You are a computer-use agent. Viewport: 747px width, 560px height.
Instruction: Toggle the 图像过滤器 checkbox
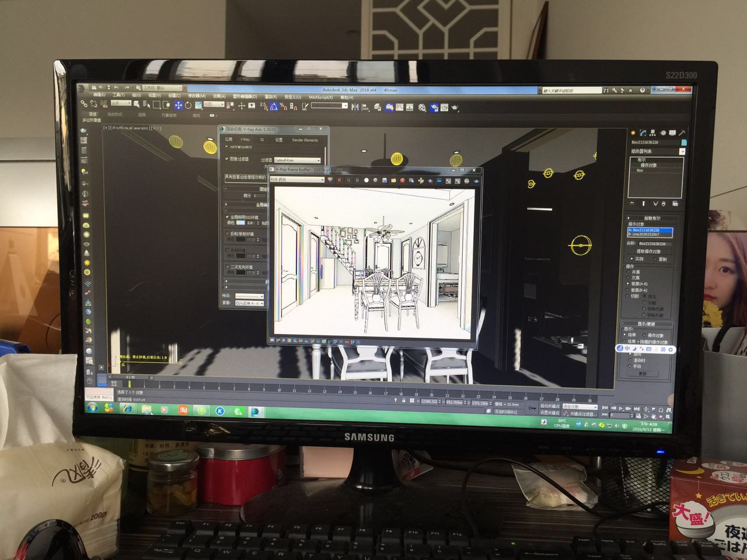click(226, 159)
